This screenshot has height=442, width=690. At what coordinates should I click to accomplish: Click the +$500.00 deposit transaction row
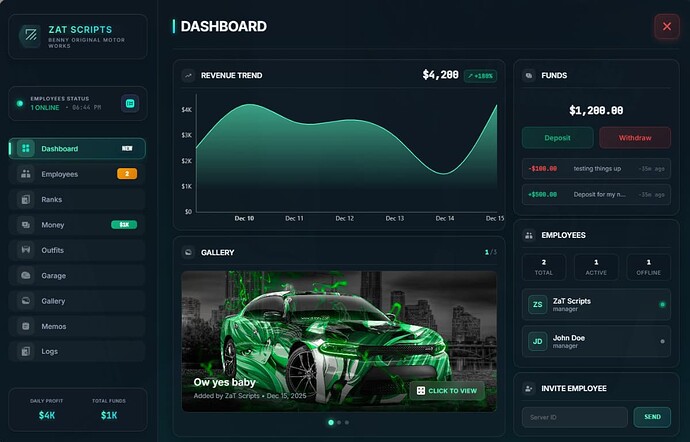[596, 195]
